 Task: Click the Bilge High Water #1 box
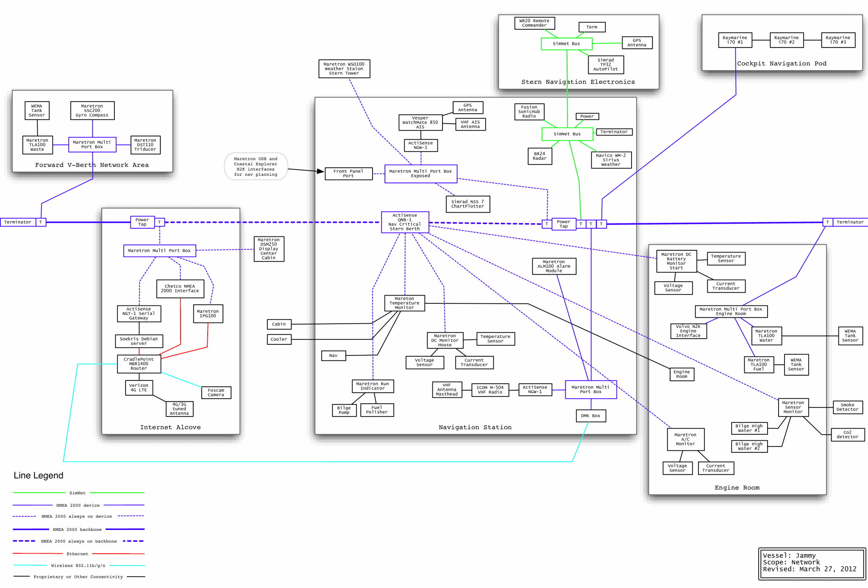click(749, 428)
